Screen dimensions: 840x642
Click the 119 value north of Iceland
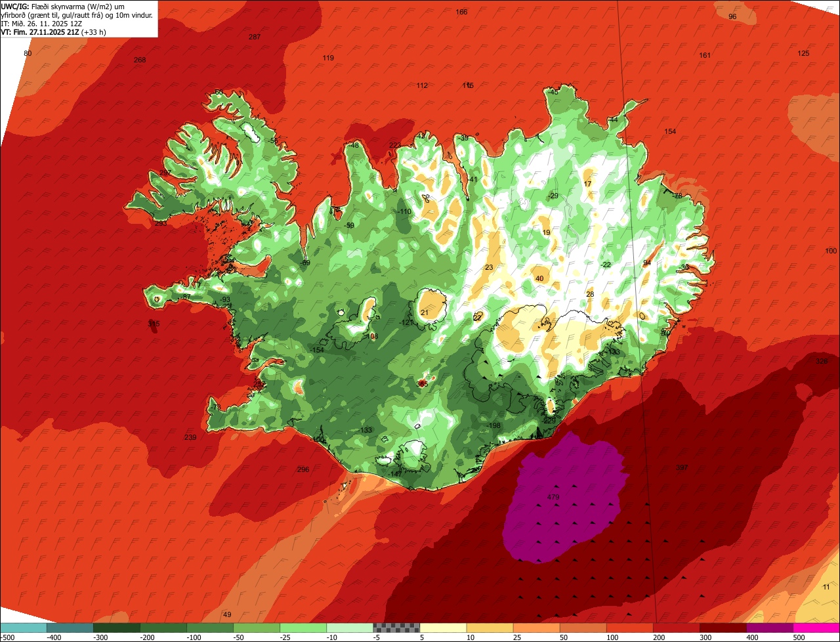328,58
